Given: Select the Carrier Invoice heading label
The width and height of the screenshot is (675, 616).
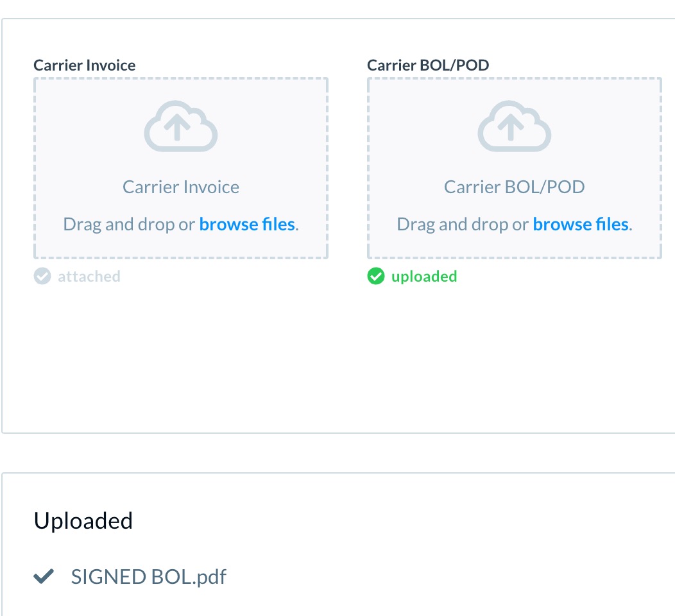Looking at the screenshot, I should (85, 65).
